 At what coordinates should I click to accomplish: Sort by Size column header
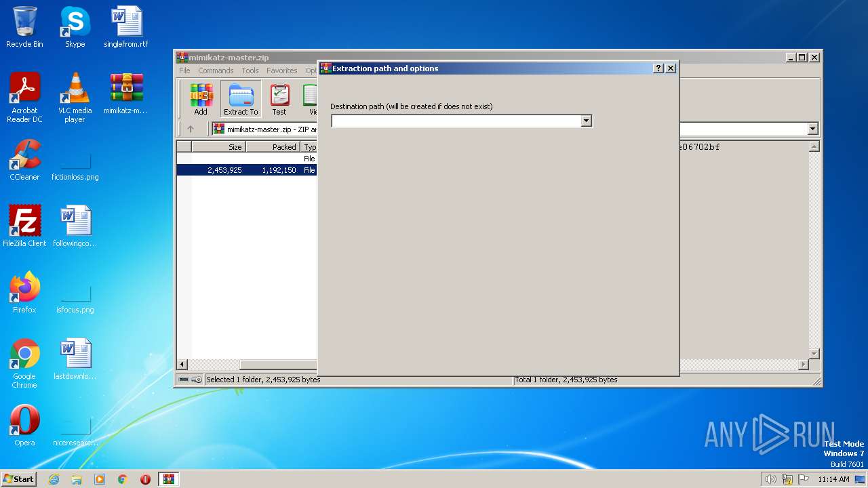(x=218, y=147)
